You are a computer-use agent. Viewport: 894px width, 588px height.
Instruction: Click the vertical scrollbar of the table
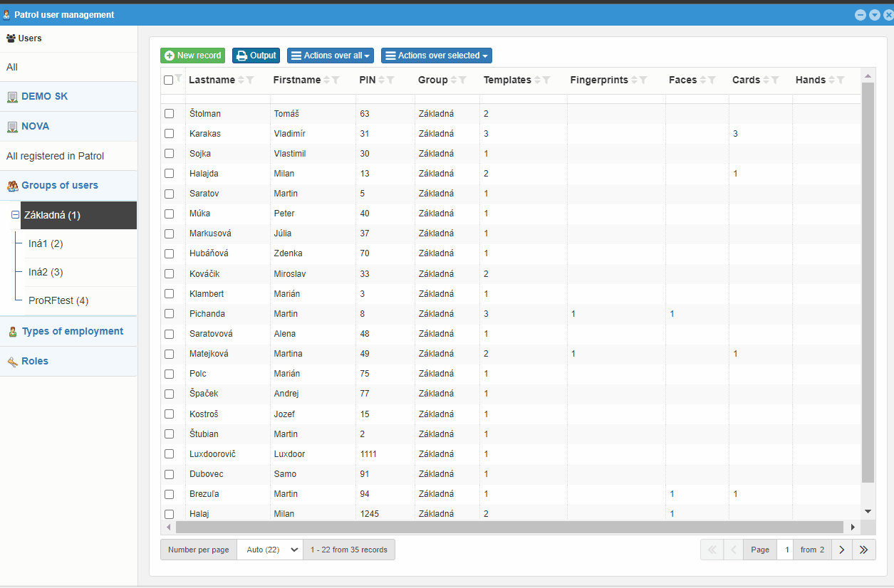coord(868,283)
